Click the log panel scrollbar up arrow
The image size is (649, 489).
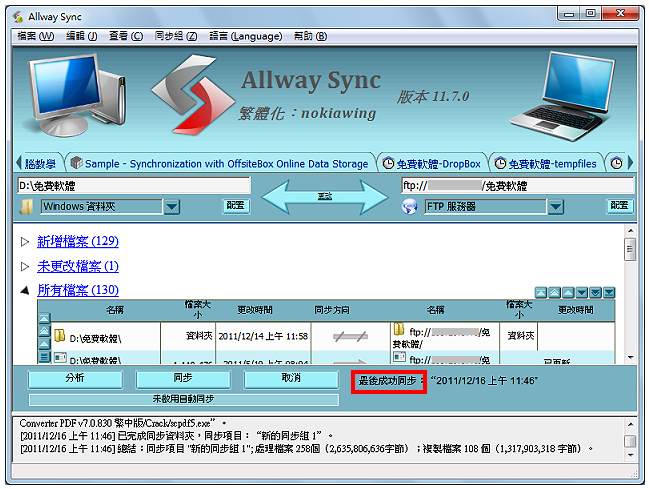[x=630, y=424]
